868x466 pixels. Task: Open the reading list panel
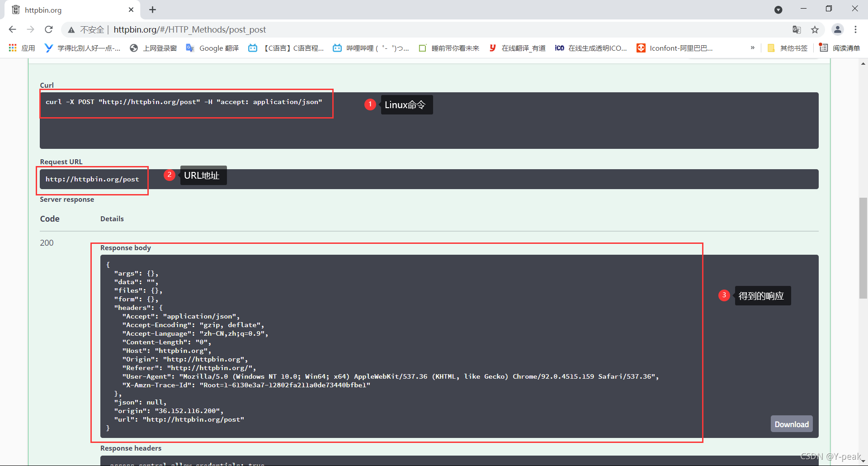[x=840, y=48]
